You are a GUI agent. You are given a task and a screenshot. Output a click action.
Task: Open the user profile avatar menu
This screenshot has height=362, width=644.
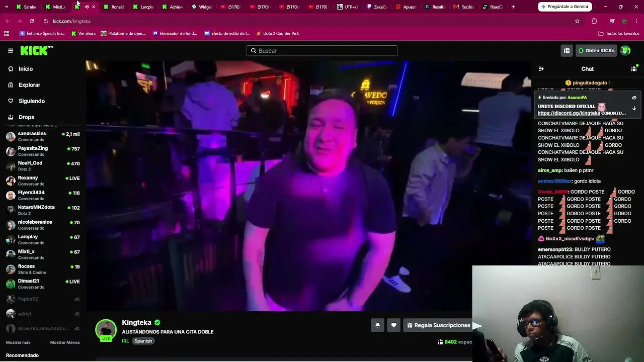pos(625,51)
